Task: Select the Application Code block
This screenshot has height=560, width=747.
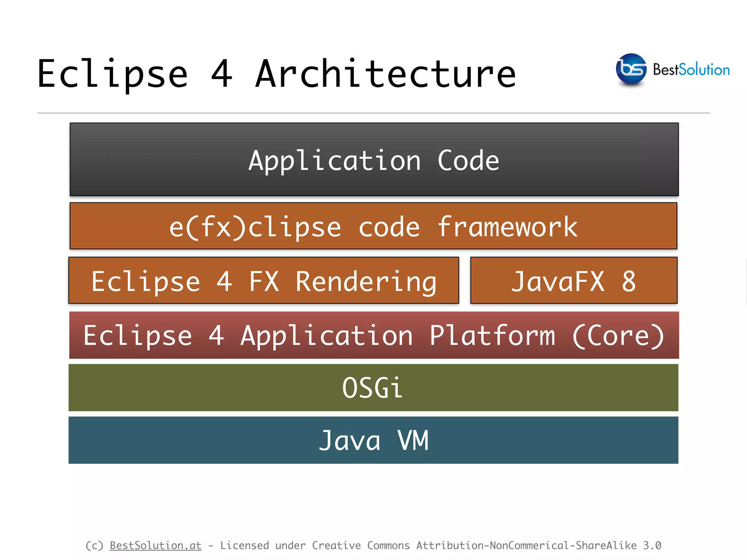Action: coord(374,160)
